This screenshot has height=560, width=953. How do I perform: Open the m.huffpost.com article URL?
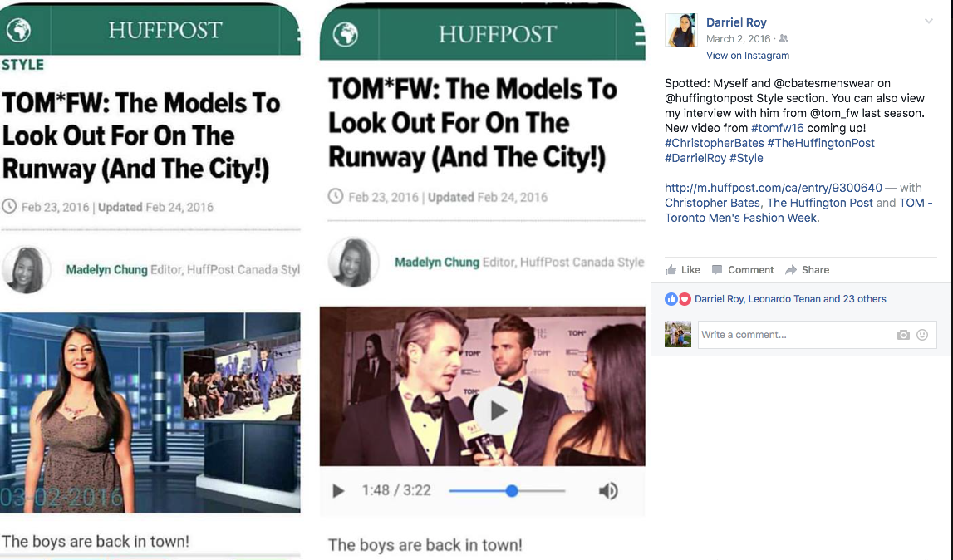click(x=773, y=188)
